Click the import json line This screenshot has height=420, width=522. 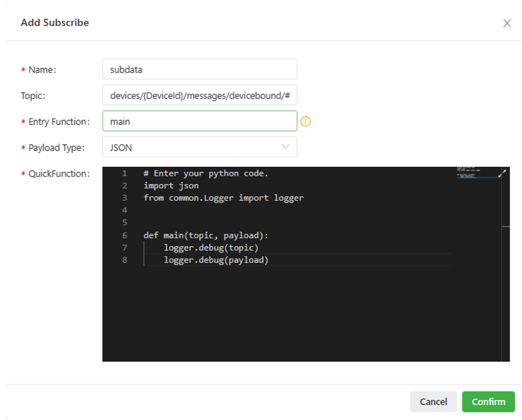(x=171, y=186)
